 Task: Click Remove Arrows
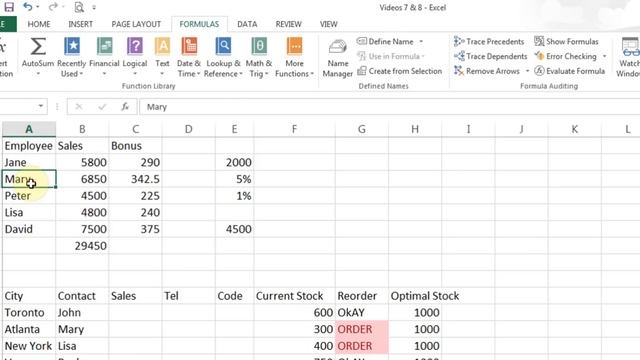pos(487,71)
